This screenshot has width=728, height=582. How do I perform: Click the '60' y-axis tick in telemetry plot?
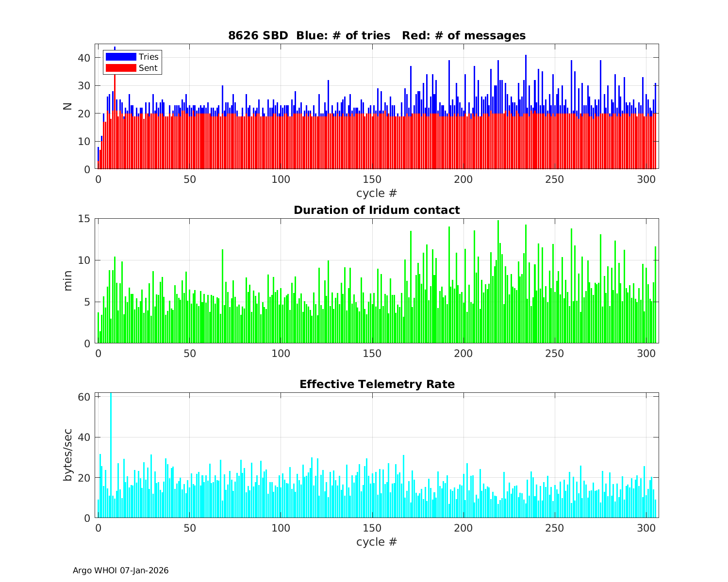(84, 397)
